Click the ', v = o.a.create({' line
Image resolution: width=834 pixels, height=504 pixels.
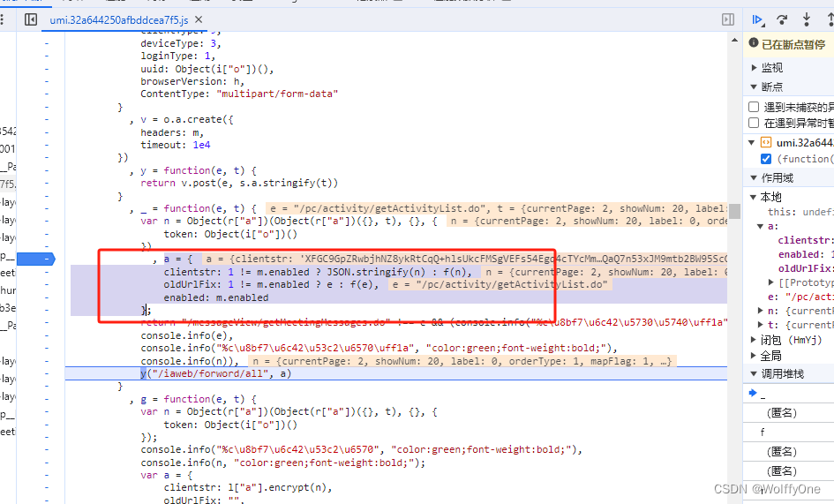[x=182, y=120]
